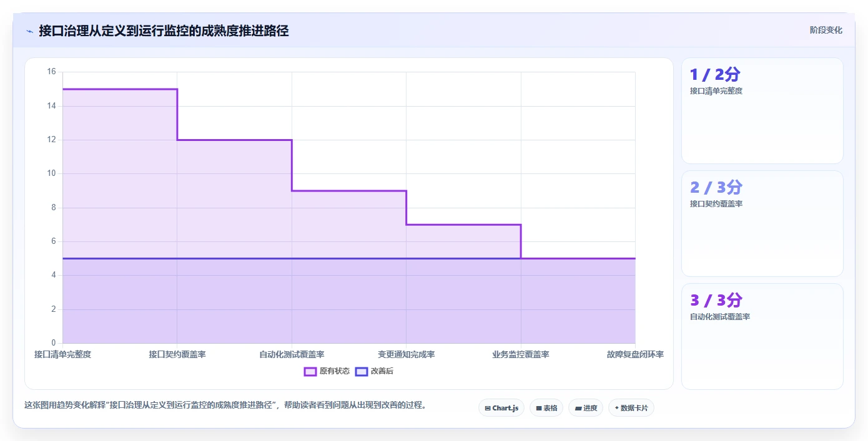The height and width of the screenshot is (441, 868).
Task: Click the 变更通知完成率 x-axis label
Action: click(x=407, y=354)
